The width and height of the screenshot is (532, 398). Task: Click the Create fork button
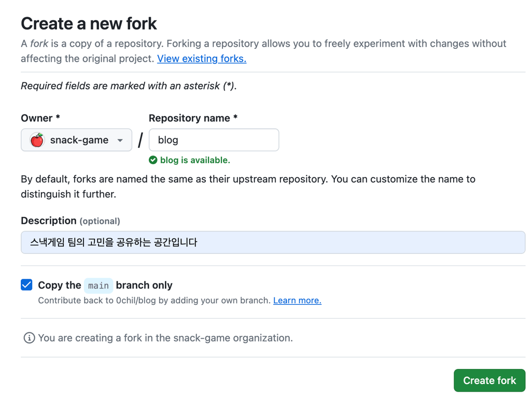[489, 380]
